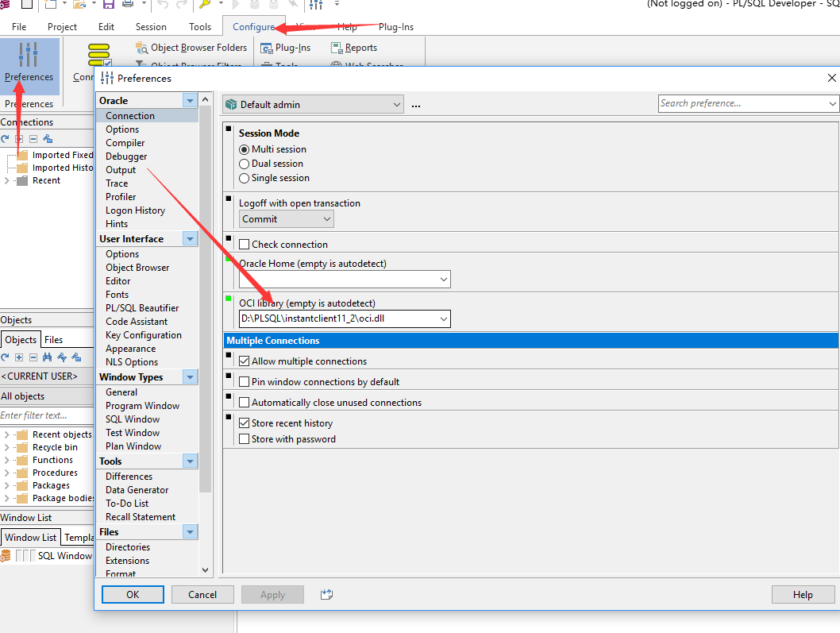This screenshot has width=840, height=633.
Task: Open the OCI library path dropdown
Action: click(443, 319)
